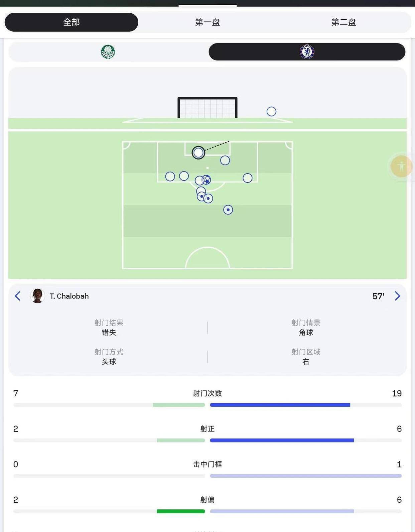
Task: Click the orange accessibility floating button
Action: [x=401, y=166]
